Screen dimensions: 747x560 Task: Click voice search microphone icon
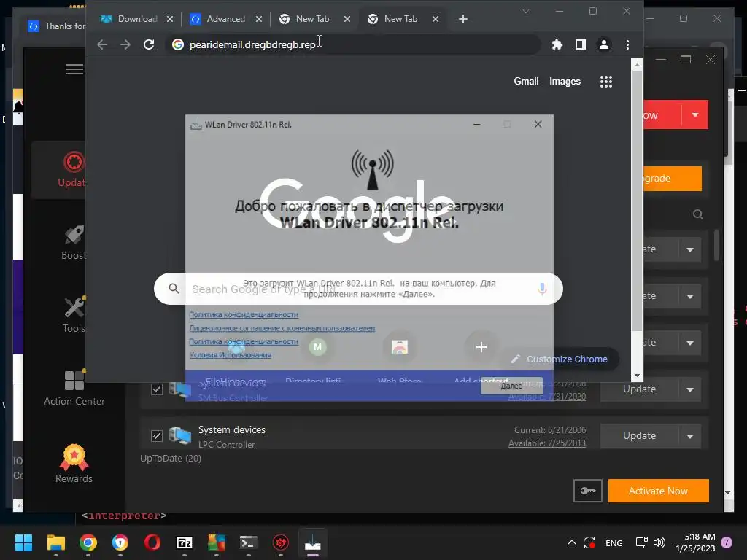pyautogui.click(x=542, y=289)
